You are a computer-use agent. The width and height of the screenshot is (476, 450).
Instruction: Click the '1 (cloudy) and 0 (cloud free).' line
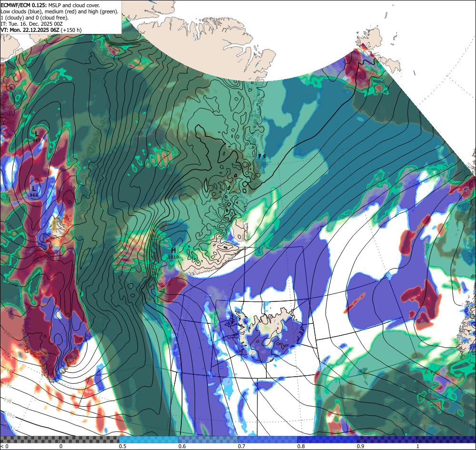35,18
